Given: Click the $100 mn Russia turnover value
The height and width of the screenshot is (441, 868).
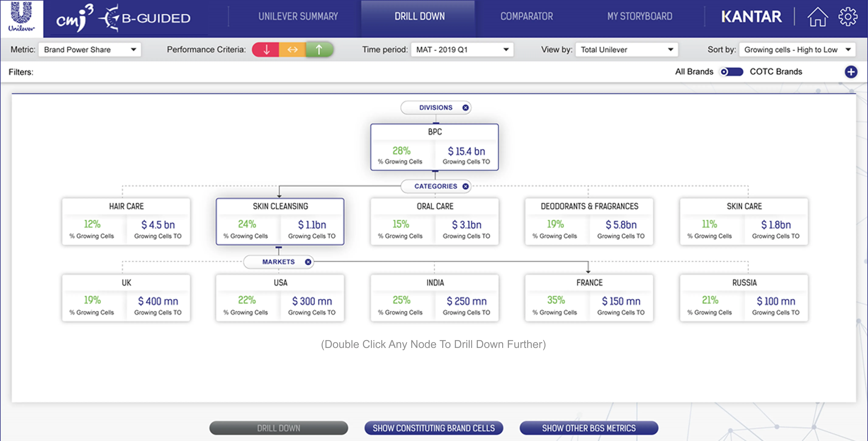Looking at the screenshot, I should [776, 301].
